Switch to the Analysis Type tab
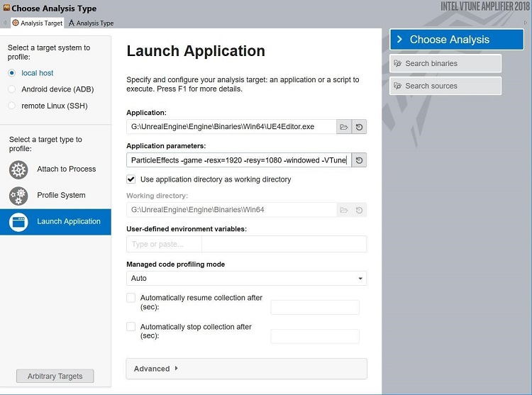532x395 pixels. click(x=91, y=23)
